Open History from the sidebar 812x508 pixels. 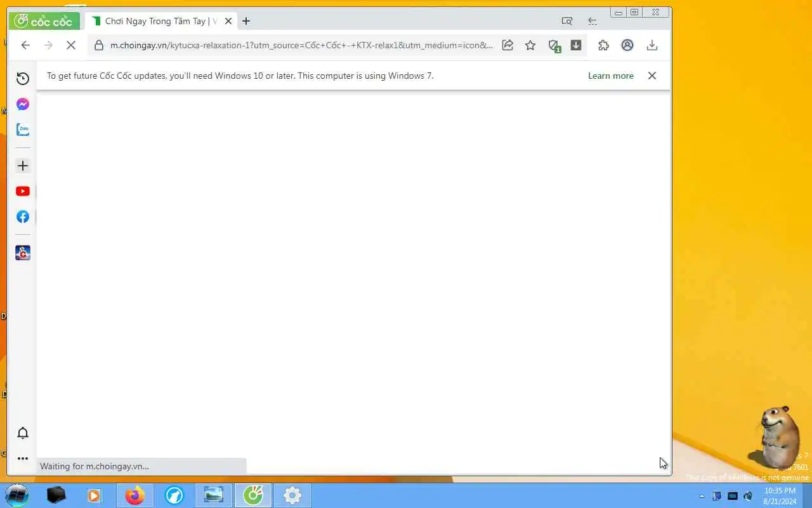[x=23, y=78]
